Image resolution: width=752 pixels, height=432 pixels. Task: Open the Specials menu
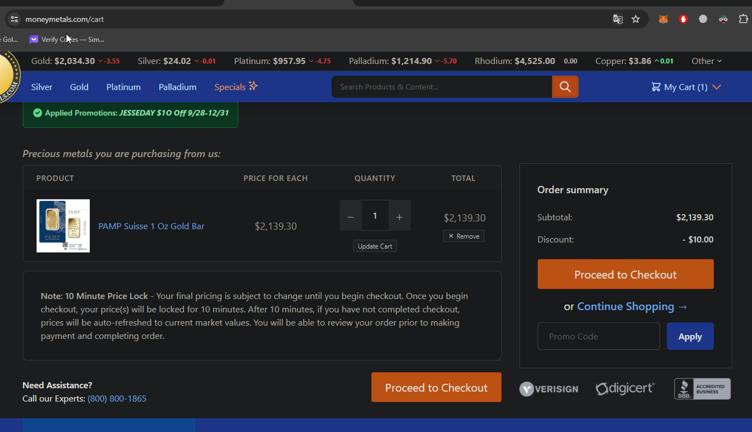[235, 87]
